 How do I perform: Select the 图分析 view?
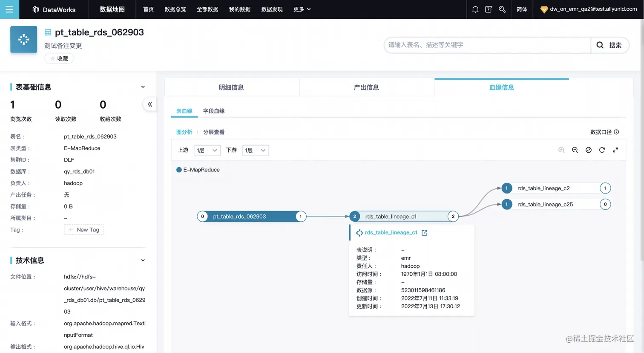point(184,132)
